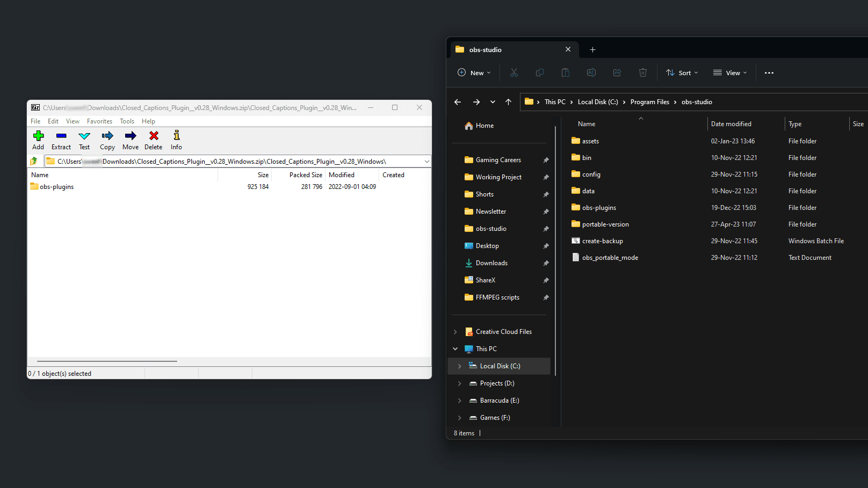Click the Extract icon in 7-Zip
This screenshot has height=488, width=868.
pos(61,136)
